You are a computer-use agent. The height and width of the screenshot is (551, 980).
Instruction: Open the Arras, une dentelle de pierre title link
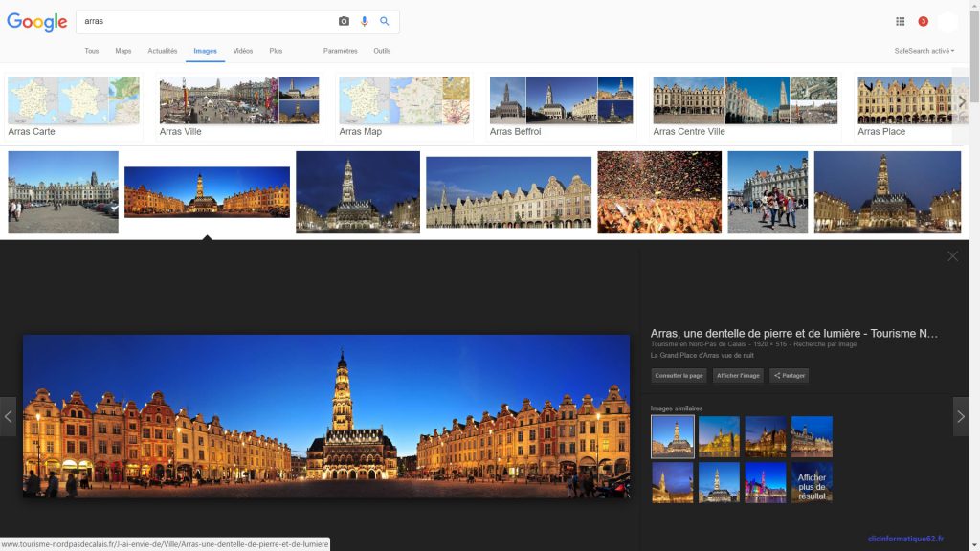tap(793, 334)
